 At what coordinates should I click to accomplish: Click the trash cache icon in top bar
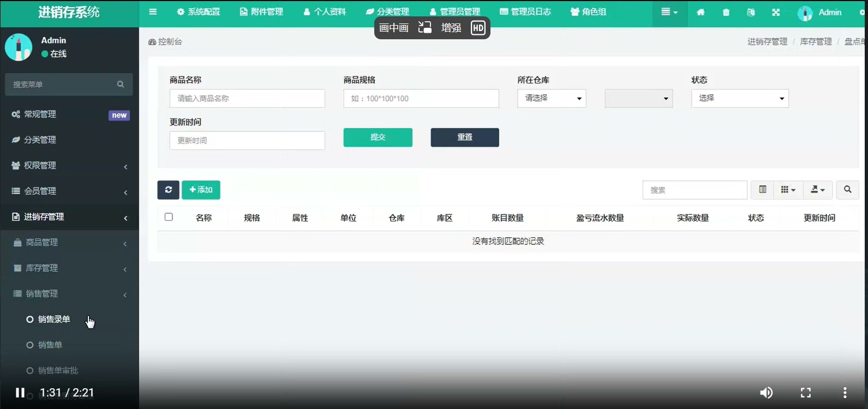[726, 12]
